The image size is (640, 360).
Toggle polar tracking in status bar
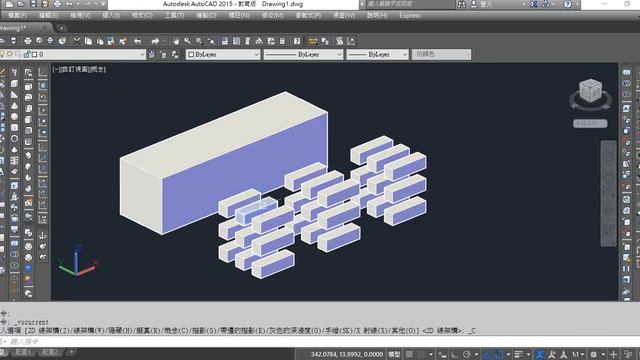(467, 354)
